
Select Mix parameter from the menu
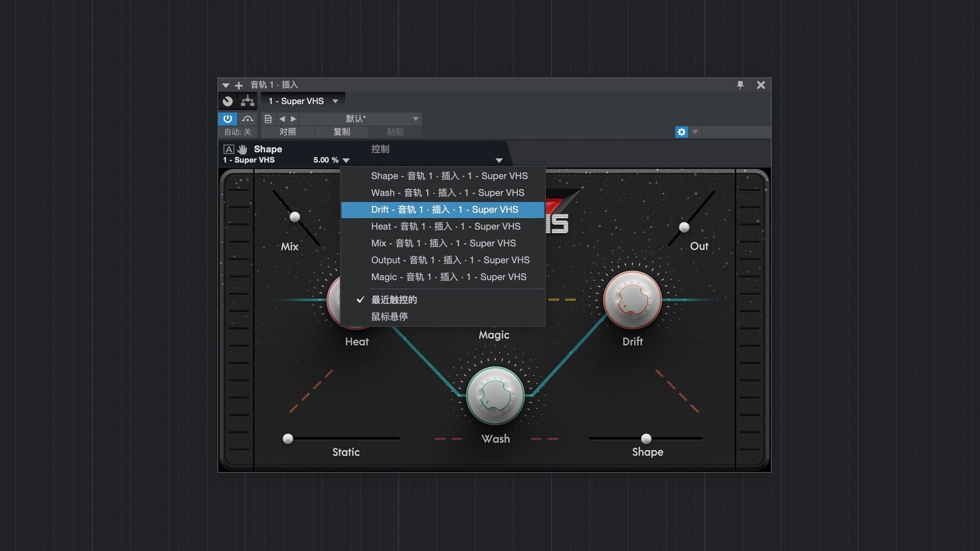(443, 243)
